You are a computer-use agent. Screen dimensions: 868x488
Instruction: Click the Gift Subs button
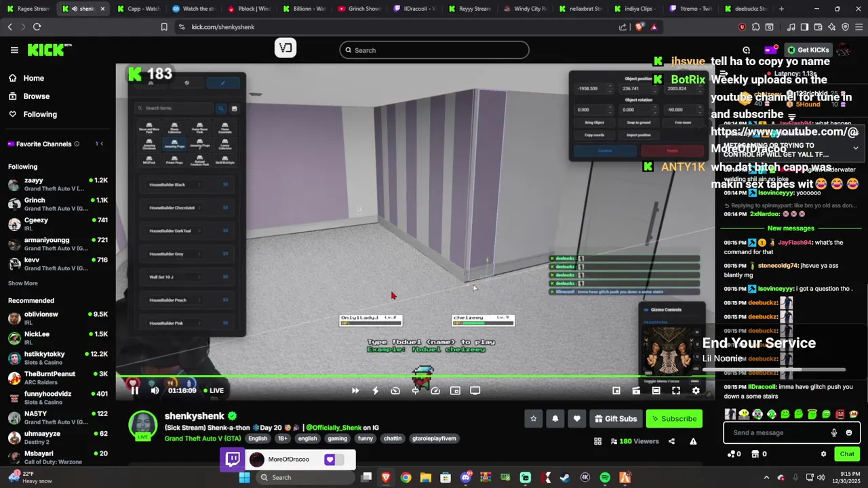[x=616, y=419]
